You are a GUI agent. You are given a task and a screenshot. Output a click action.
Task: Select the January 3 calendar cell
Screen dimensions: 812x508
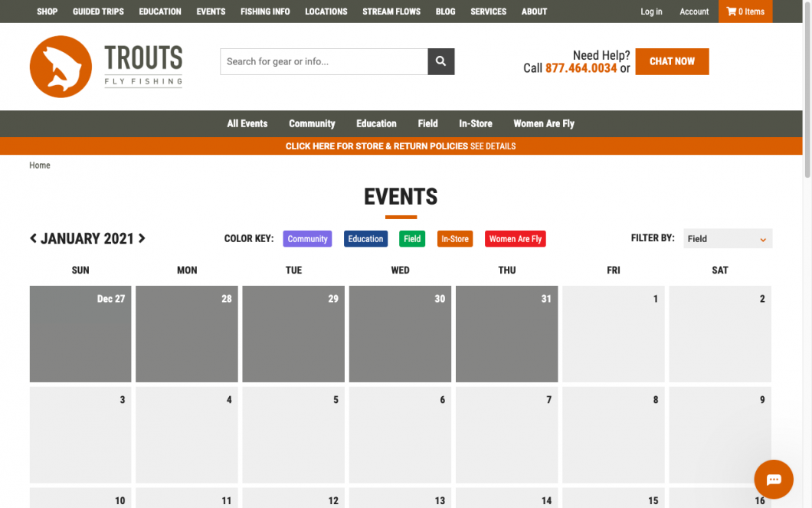[x=80, y=435]
